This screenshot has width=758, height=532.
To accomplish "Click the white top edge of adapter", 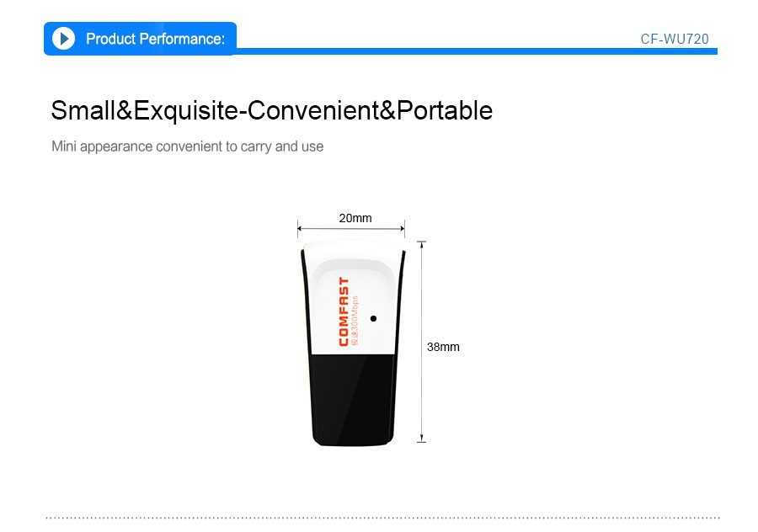I will click(x=350, y=250).
